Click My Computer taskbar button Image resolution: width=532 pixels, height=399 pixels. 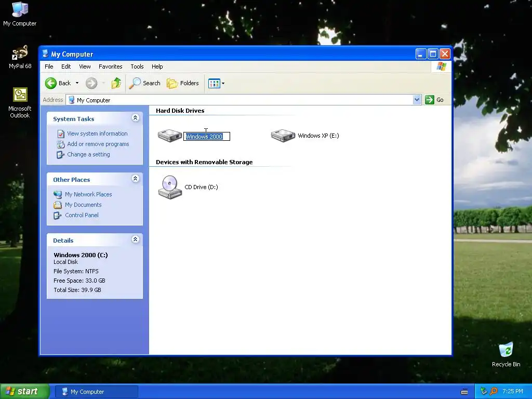[97, 392]
